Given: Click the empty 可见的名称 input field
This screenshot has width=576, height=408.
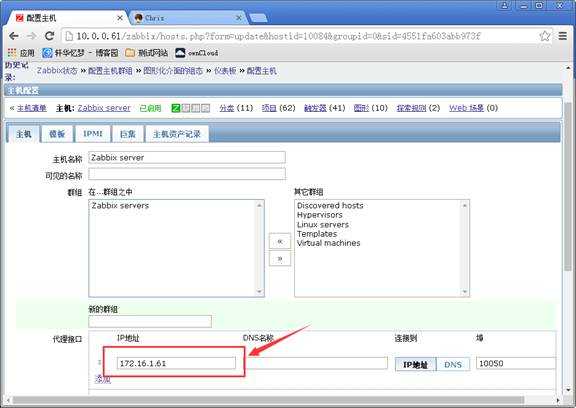Looking at the screenshot, I should [187, 174].
